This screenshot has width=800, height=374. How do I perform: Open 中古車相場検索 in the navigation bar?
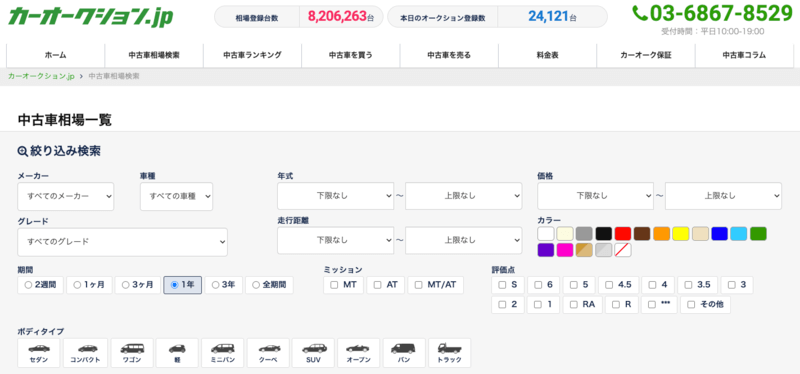pos(154,56)
